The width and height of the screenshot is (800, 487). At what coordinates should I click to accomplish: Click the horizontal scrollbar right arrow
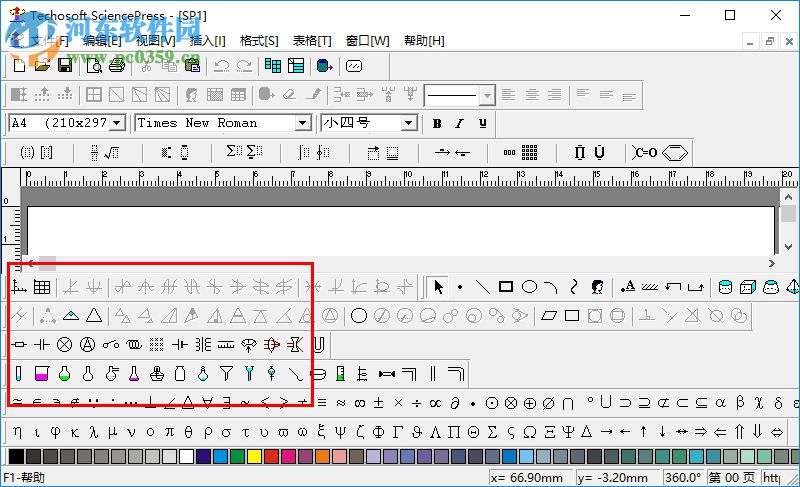point(771,263)
